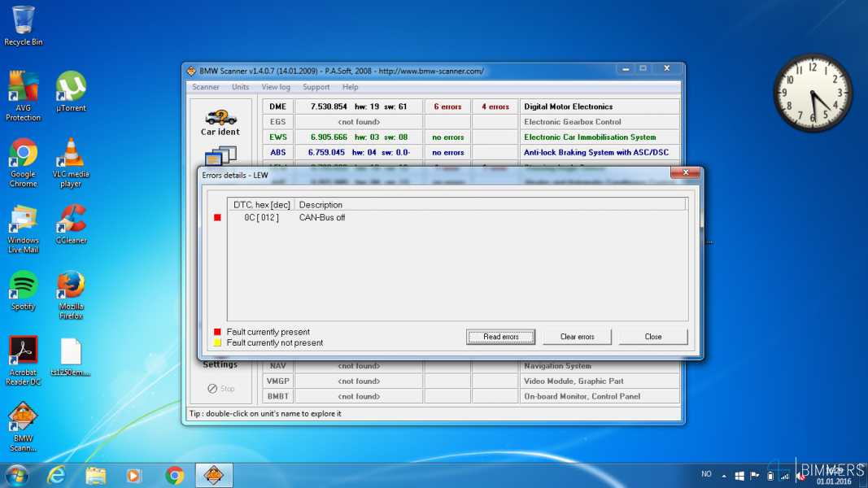The image size is (868, 488).
Task: Select the '0C [ 012 ]' error code
Action: 261,217
